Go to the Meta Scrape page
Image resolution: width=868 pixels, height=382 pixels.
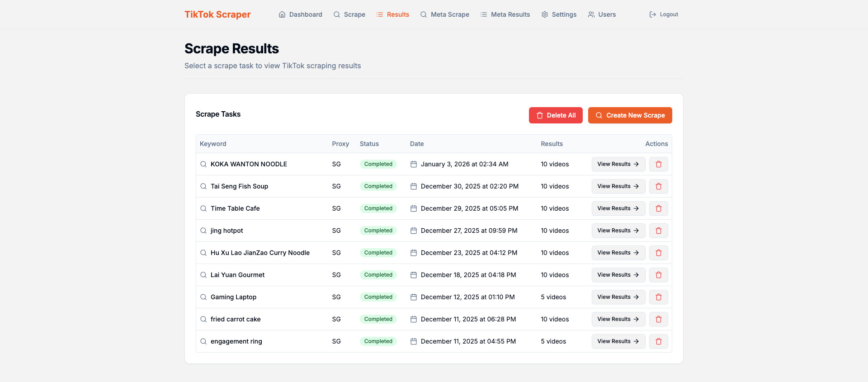tap(444, 14)
